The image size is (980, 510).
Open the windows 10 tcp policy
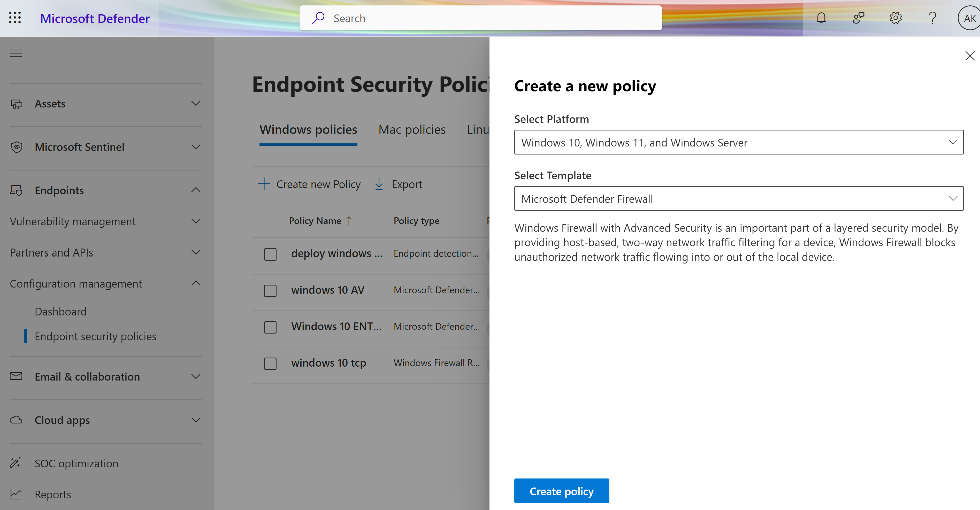(x=329, y=363)
